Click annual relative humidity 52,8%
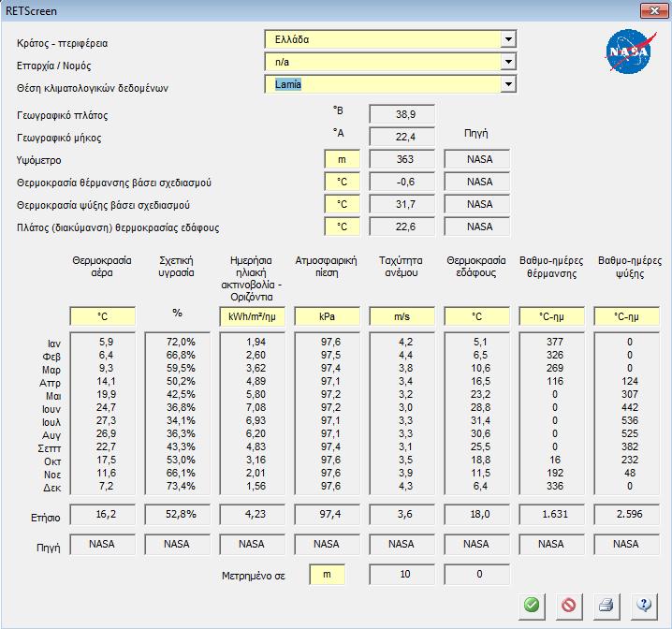Viewport: 672px width, 629px height. [178, 514]
